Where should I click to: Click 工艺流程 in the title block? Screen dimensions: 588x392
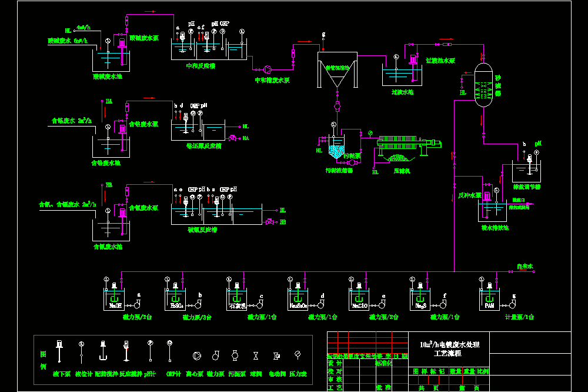(x=447, y=354)
